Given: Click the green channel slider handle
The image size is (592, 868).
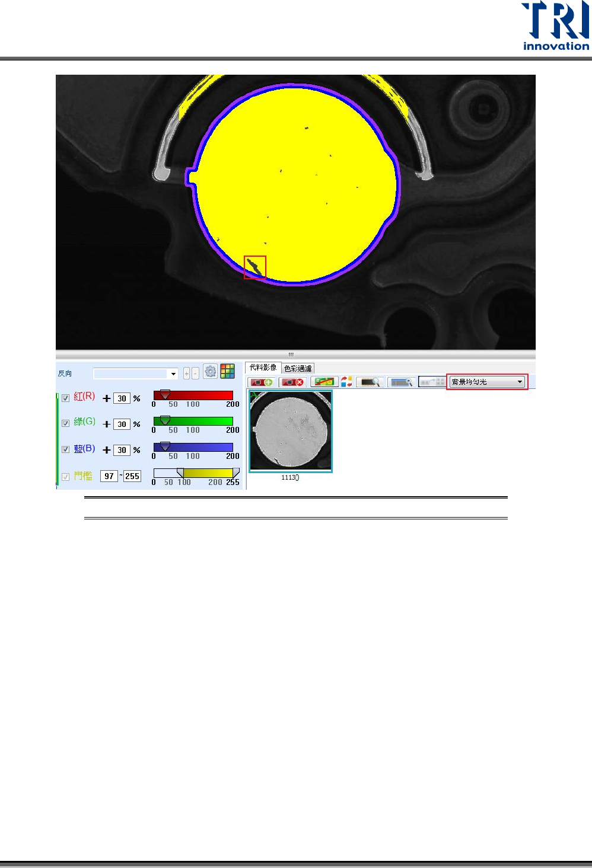Looking at the screenshot, I should point(165,420).
